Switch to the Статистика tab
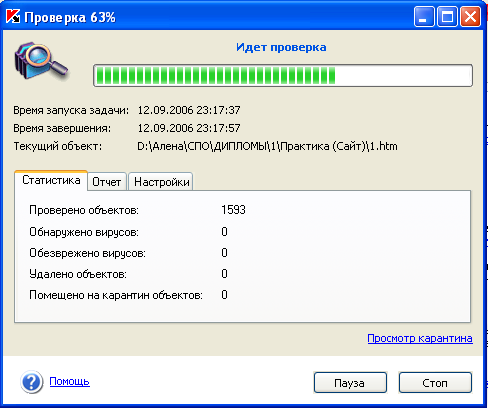Image resolution: width=488 pixels, height=408 pixels. click(51, 180)
